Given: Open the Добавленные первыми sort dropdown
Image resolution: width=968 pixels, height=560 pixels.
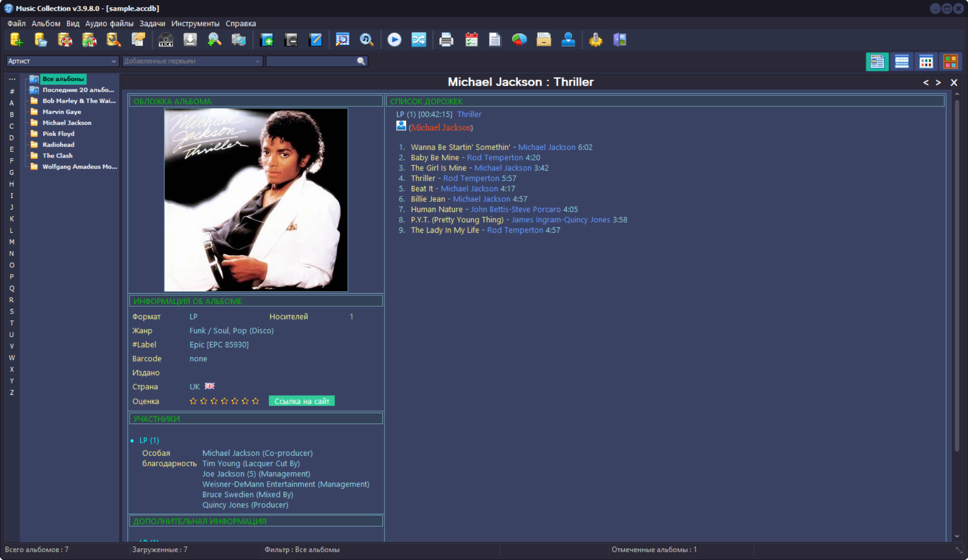Looking at the screenshot, I should click(x=192, y=61).
